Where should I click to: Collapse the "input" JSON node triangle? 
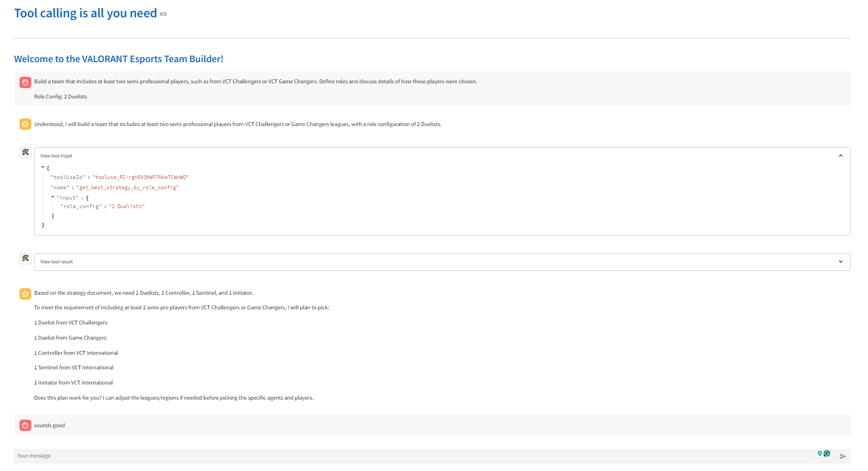53,197
